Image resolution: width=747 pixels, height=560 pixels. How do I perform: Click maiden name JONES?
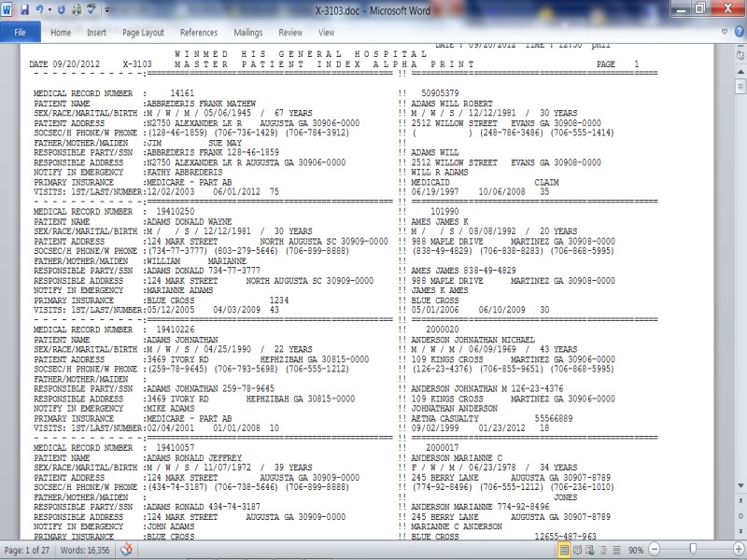(x=566, y=497)
